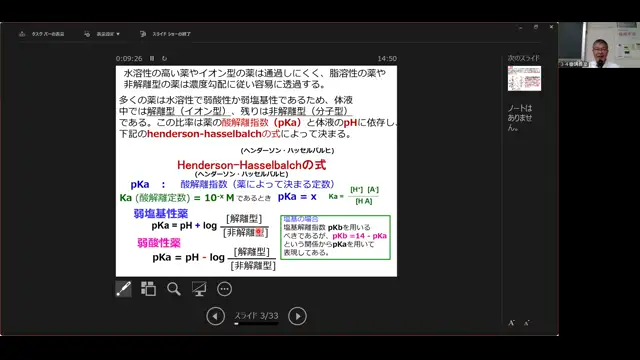640x360 pixels.
Task: Restore down the presenter view window
Action: coord(536,27)
